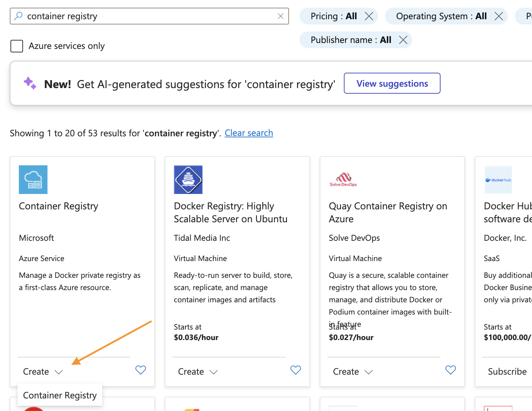Viewport: 532px width, 411px height.
Task: Favorite the Container Registry card
Action: point(141,370)
